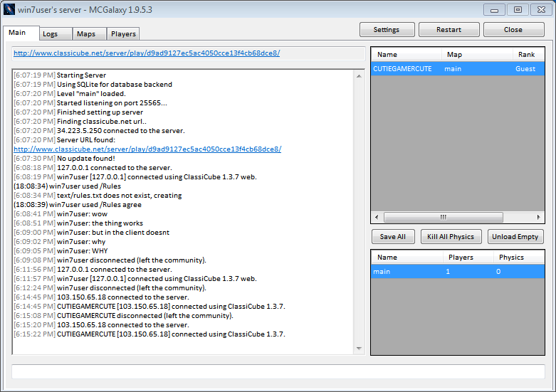Click the Close server button

point(513,30)
